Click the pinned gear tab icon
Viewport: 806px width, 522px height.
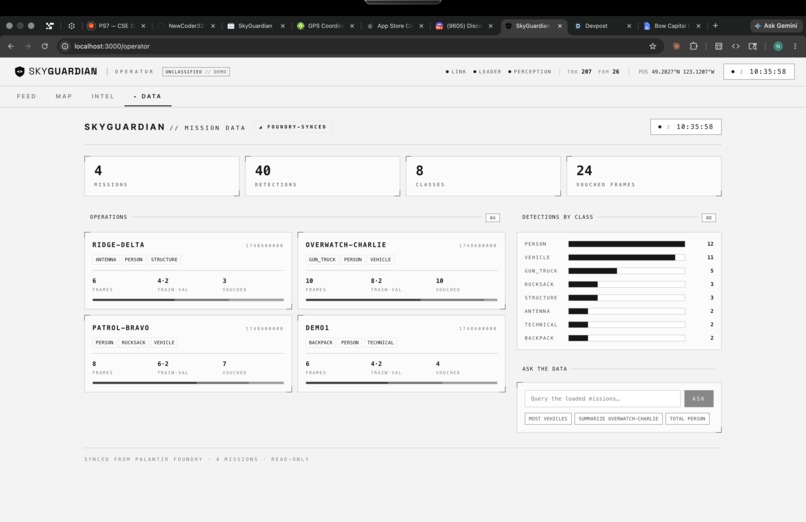(71, 26)
